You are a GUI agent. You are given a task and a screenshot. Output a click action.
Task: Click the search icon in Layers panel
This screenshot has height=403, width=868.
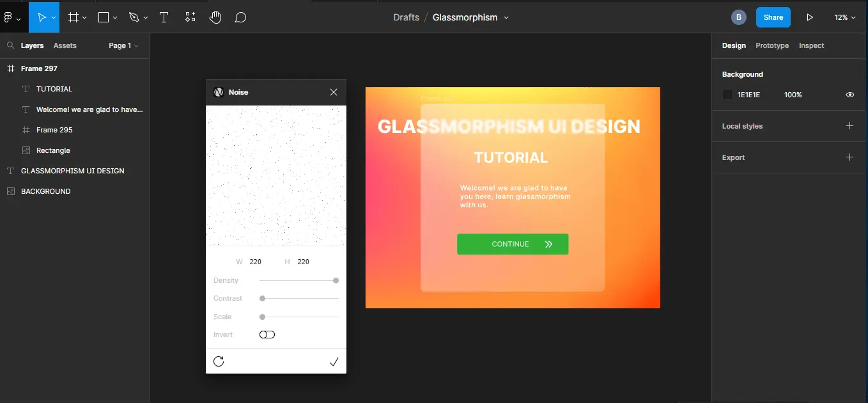10,45
